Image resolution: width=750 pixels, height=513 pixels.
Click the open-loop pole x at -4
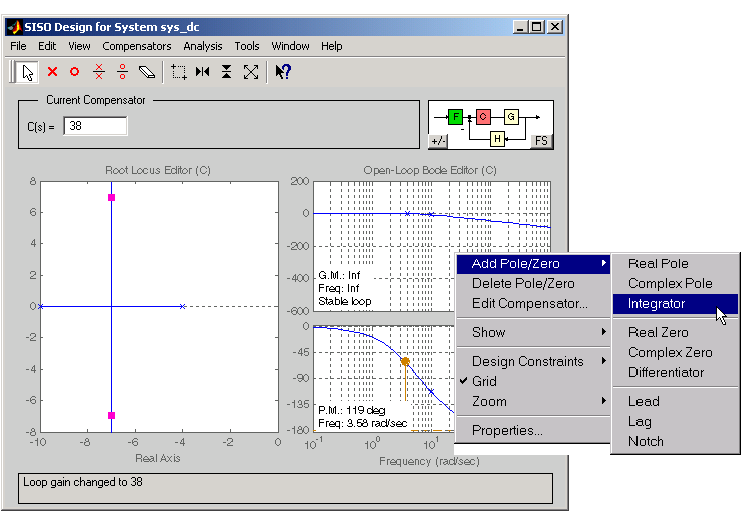[183, 306]
